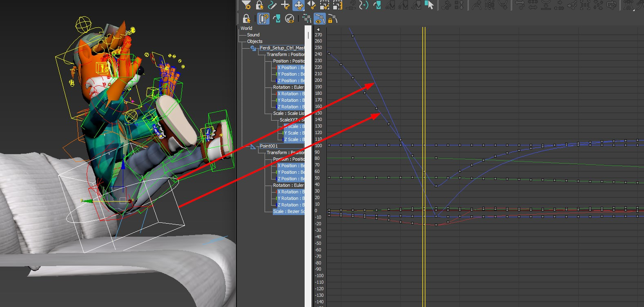
Task: Click the tangent handle with up arrow icon
Action: tap(476, 5)
